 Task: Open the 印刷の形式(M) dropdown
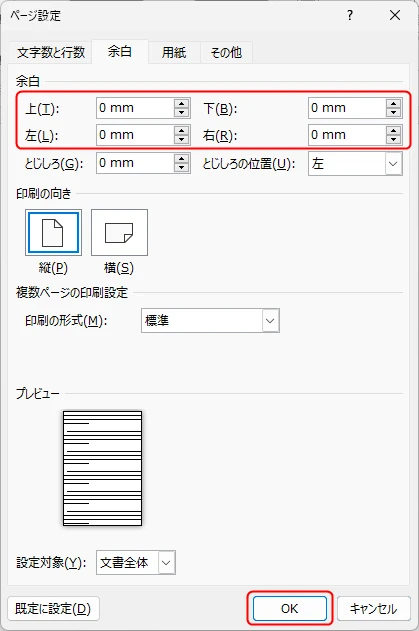210,321
